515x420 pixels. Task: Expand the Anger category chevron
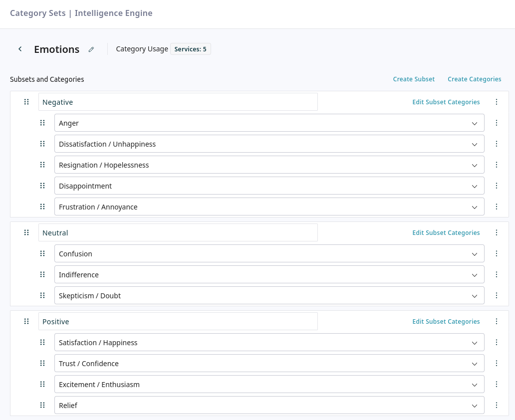(x=474, y=123)
